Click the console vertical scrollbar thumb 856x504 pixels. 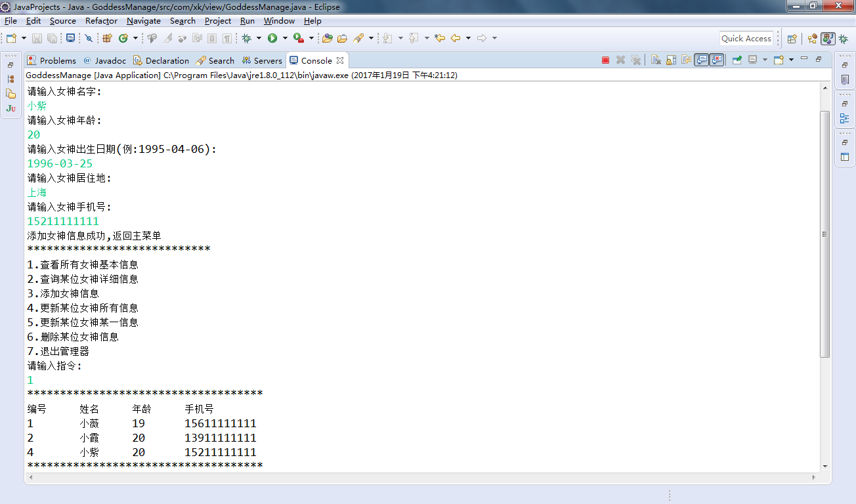pos(825,234)
